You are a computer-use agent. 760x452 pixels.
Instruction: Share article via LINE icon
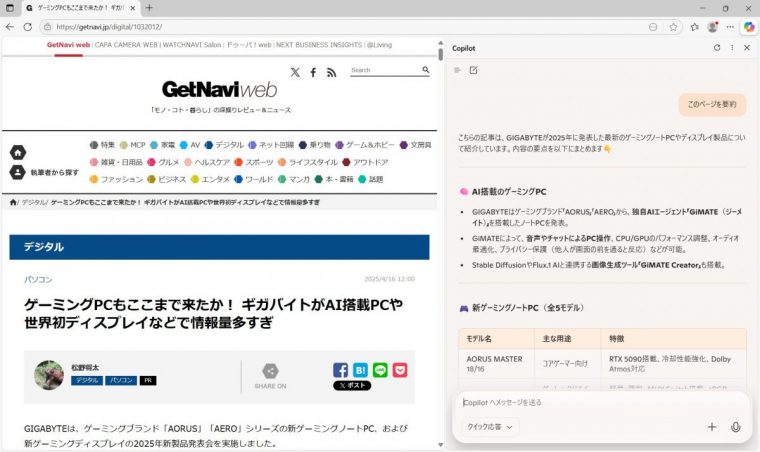380,370
